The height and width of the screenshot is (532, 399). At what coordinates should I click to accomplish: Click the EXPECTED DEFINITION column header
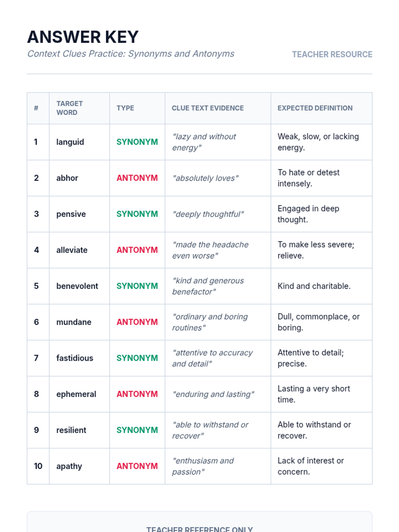click(315, 108)
